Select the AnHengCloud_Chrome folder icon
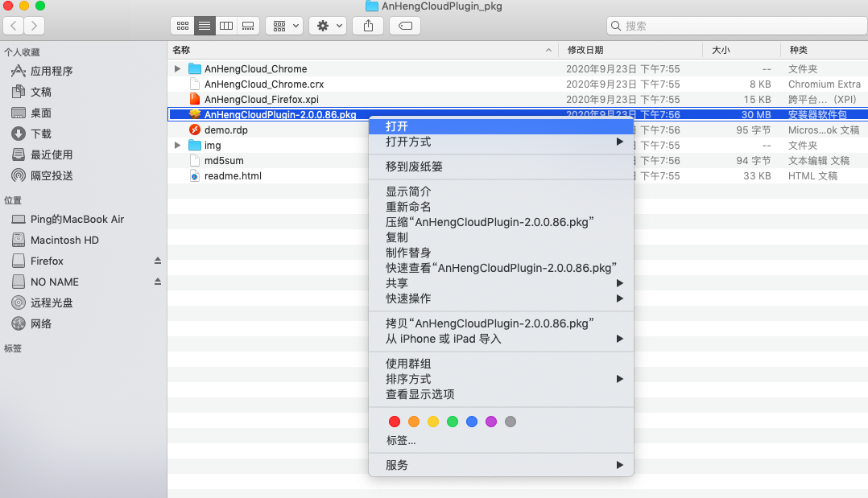Screen dimensions: 868x498 194,68
